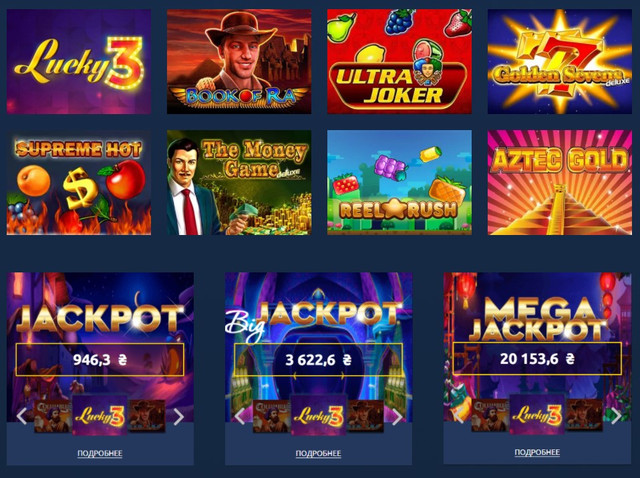The height and width of the screenshot is (478, 640).
Task: Open Подробнее link under Mega Jackpot
Action: 537,452
